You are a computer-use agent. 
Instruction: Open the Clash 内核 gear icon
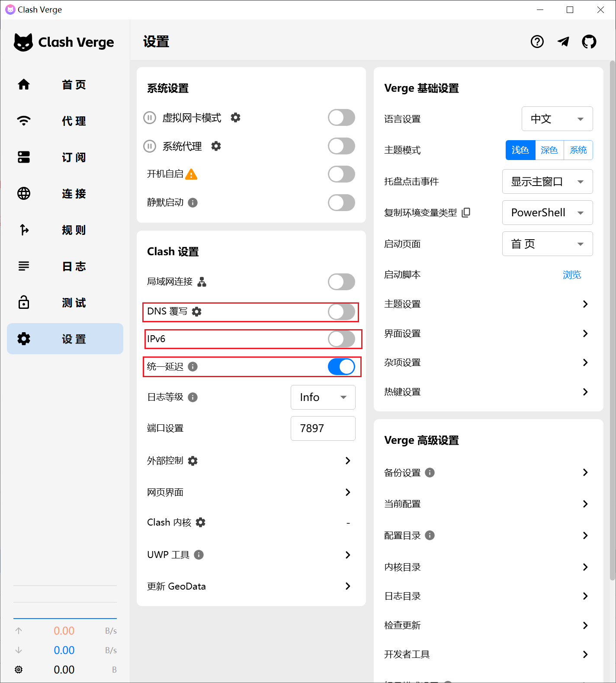pos(200,523)
